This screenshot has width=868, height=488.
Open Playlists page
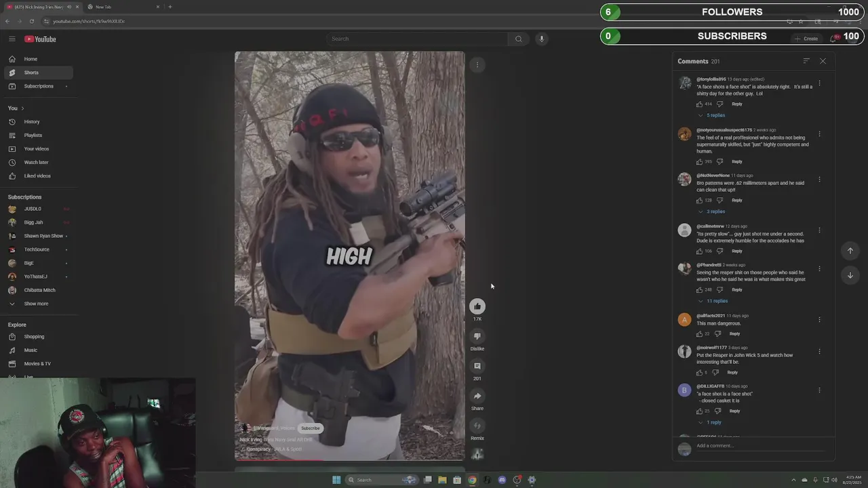point(39,136)
